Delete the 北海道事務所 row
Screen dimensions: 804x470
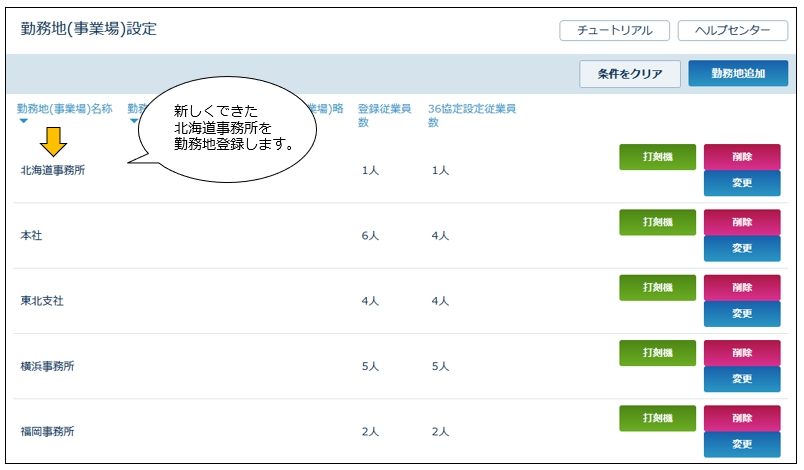click(x=741, y=157)
